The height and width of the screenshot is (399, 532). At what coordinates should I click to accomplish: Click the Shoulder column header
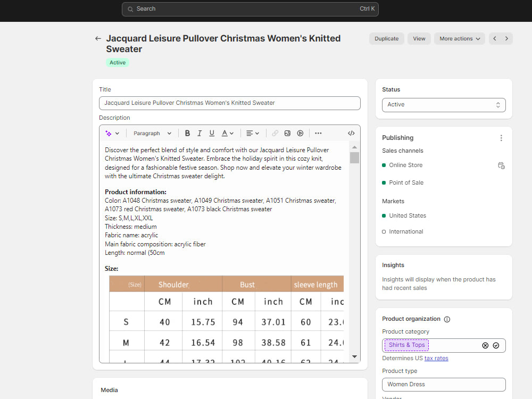point(174,285)
